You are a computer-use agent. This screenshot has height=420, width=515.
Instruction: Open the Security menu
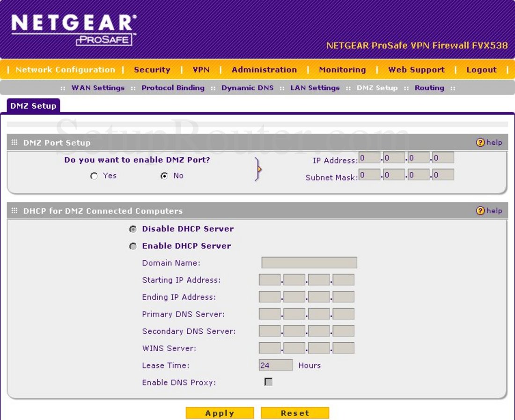(152, 70)
